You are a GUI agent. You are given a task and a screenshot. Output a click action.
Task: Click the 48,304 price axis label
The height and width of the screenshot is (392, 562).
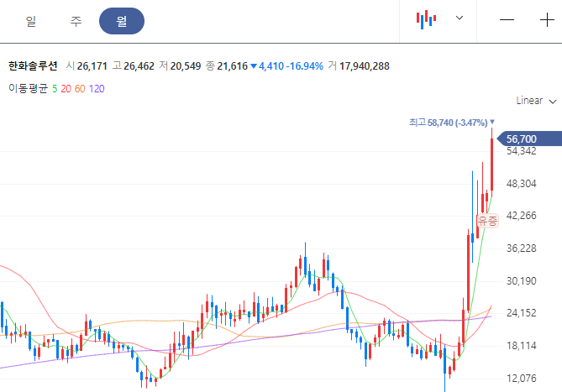[x=521, y=184]
